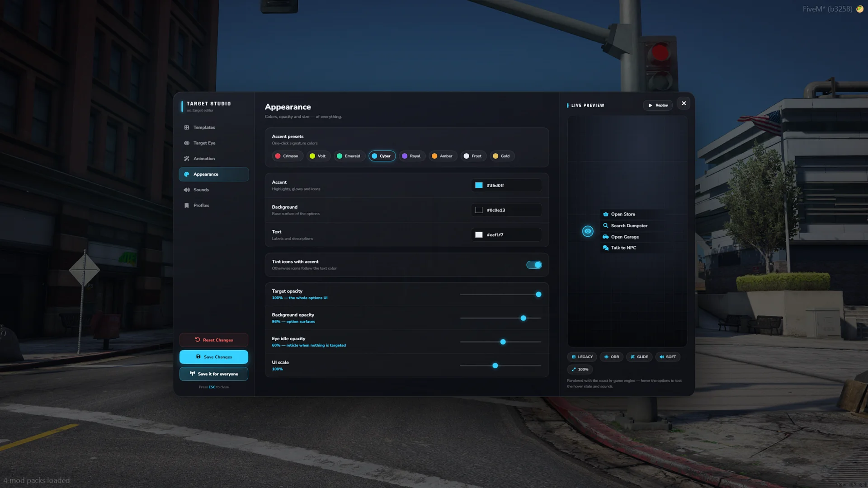Click the Appearance palette icon
This screenshot has width=868, height=488.
coord(187,174)
